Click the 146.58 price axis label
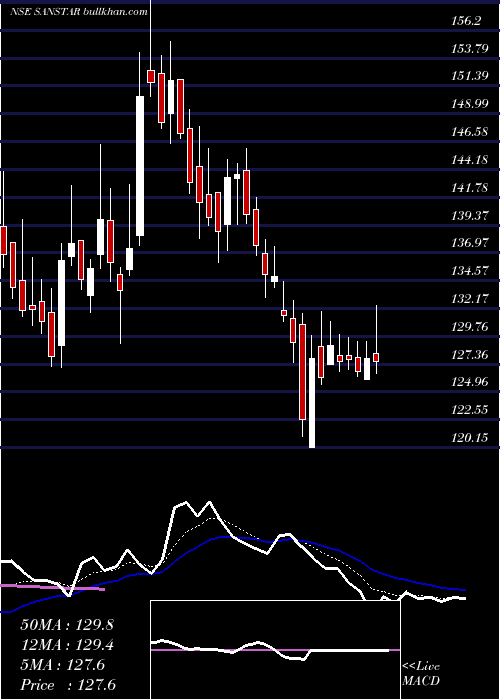Screen dimensions: 500x700 click(470, 132)
